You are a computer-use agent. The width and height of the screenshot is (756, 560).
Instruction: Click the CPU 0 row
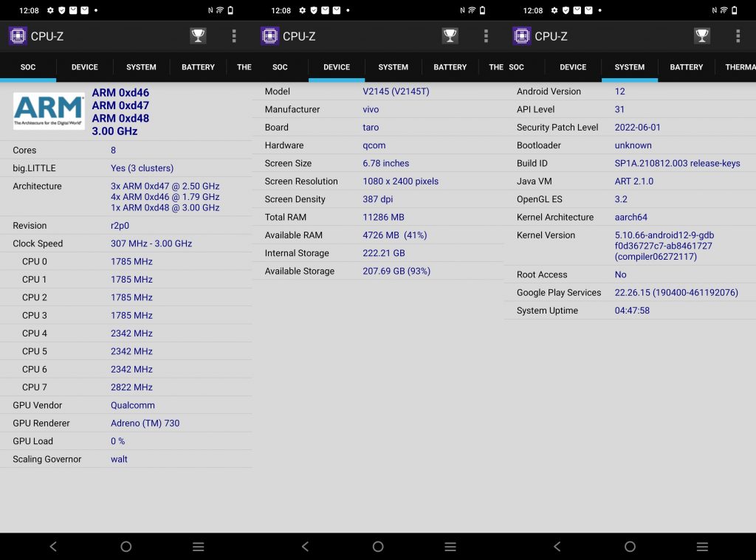[126, 261]
